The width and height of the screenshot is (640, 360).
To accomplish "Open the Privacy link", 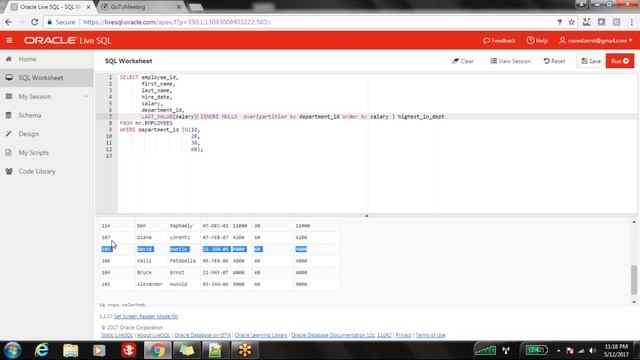I will (403, 335).
